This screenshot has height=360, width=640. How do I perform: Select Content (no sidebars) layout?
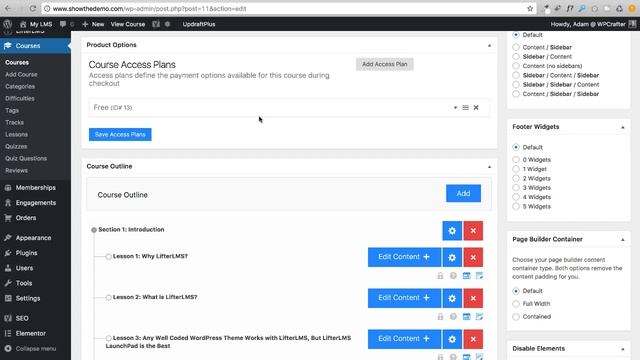[516, 66]
